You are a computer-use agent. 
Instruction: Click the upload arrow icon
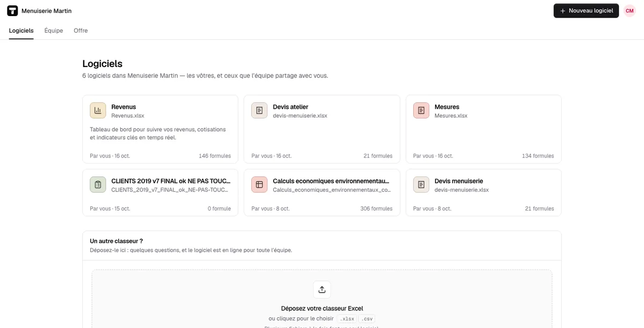coord(322,289)
